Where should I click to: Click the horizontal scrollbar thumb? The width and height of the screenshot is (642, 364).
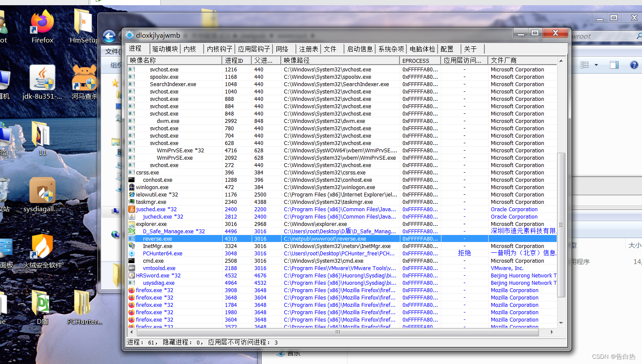click(337, 332)
